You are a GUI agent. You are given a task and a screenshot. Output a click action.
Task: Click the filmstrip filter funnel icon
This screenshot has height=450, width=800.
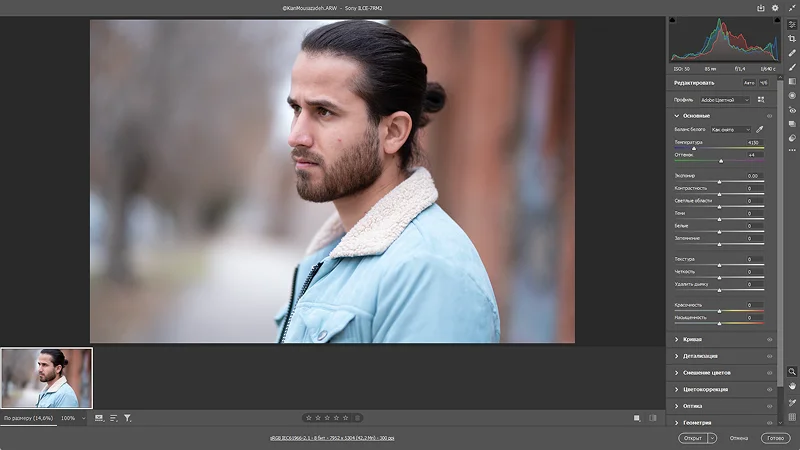click(128, 418)
